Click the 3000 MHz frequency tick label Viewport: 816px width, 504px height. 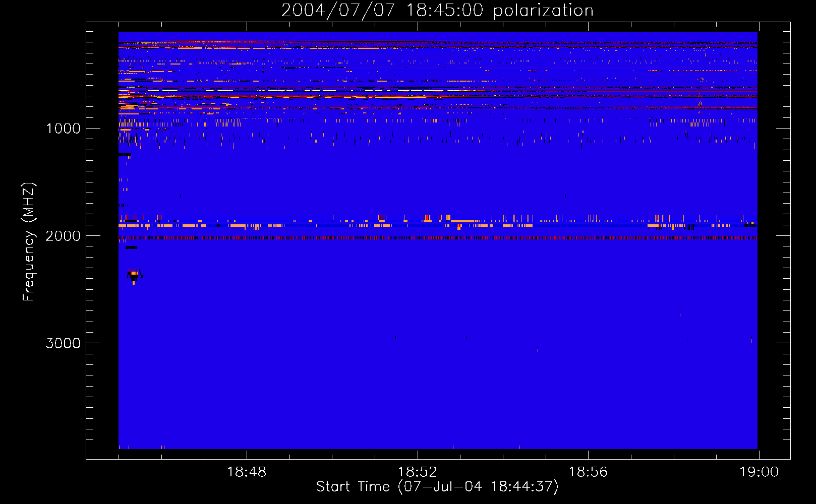(64, 343)
